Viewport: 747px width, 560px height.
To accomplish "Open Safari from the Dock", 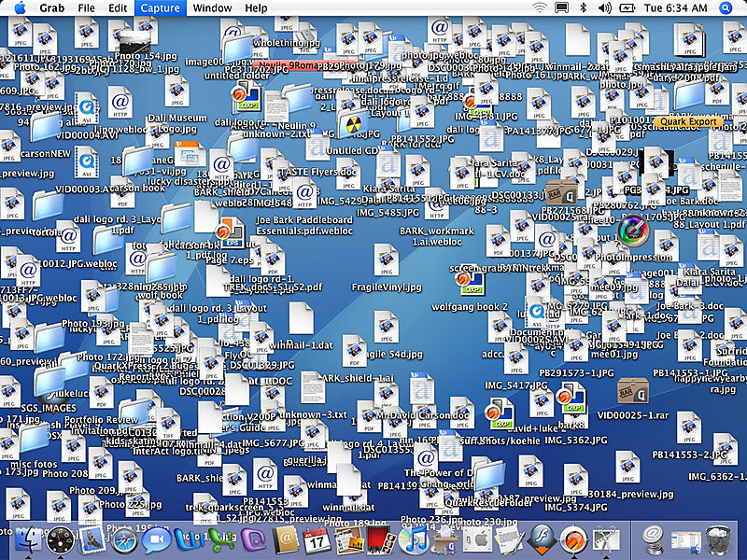I will pyautogui.click(x=122, y=541).
